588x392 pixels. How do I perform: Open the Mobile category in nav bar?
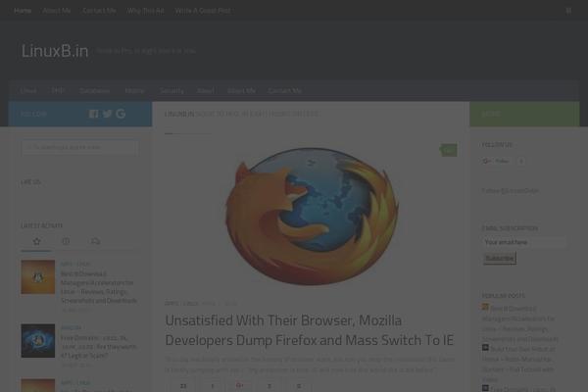(134, 90)
